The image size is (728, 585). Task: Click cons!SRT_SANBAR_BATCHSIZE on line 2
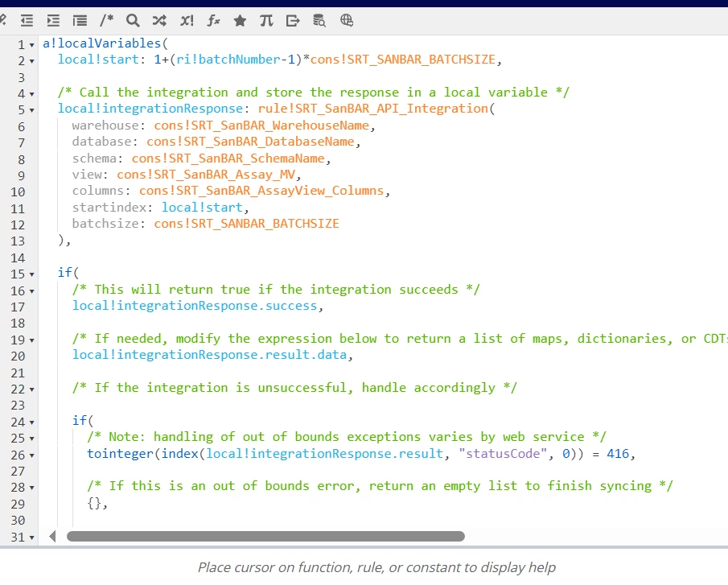pos(402,60)
